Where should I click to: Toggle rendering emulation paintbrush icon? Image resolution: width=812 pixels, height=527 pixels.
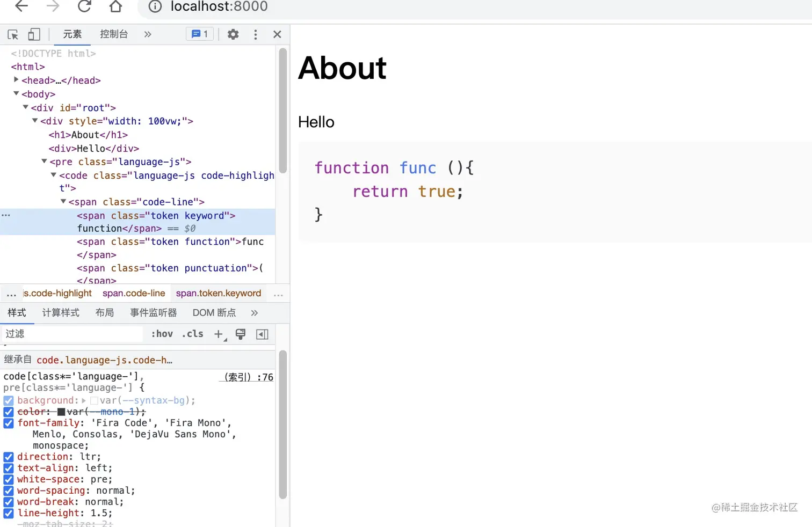pos(241,334)
